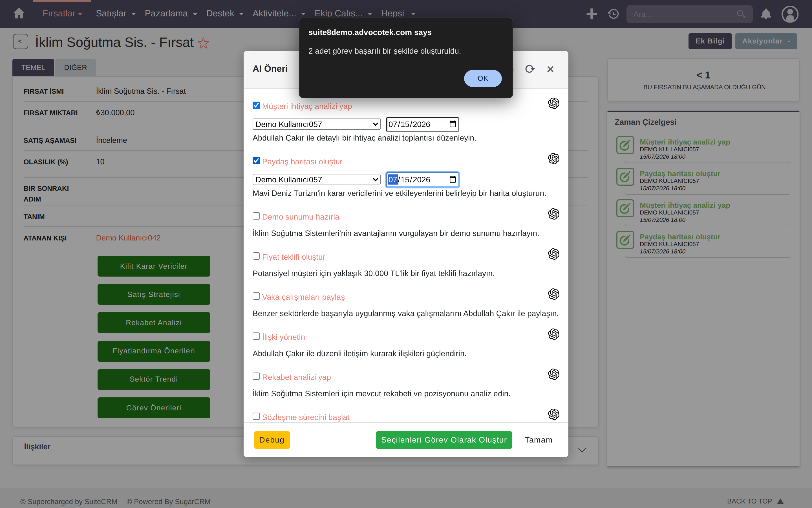Check İlişki yönetin checkbox
Viewport: 812px width, 508px height.
tap(256, 336)
